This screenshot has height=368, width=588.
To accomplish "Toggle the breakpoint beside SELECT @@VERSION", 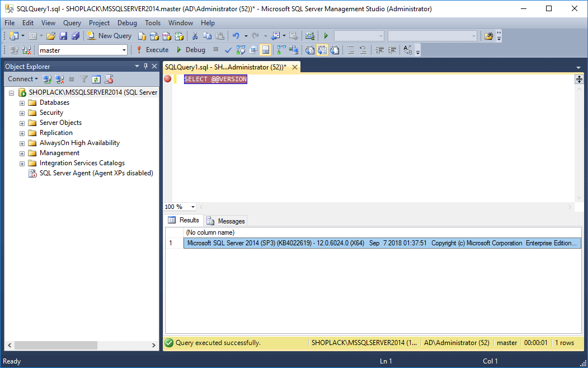I will click(168, 79).
